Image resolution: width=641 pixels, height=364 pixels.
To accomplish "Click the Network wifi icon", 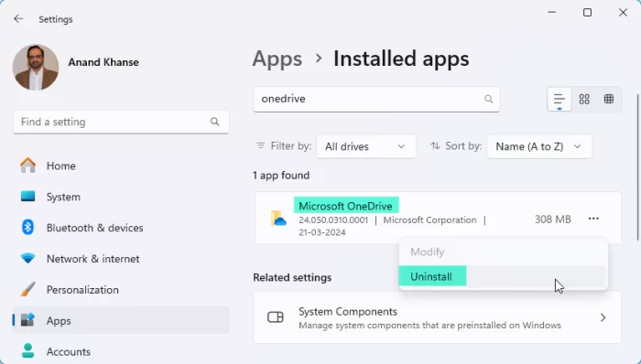I will (27, 258).
